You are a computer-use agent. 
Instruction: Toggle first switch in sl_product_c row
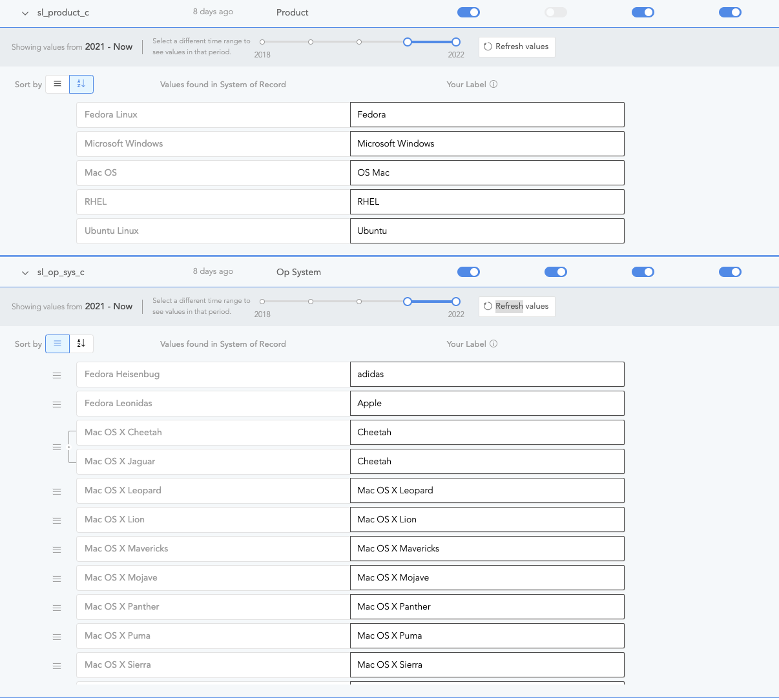[468, 12]
